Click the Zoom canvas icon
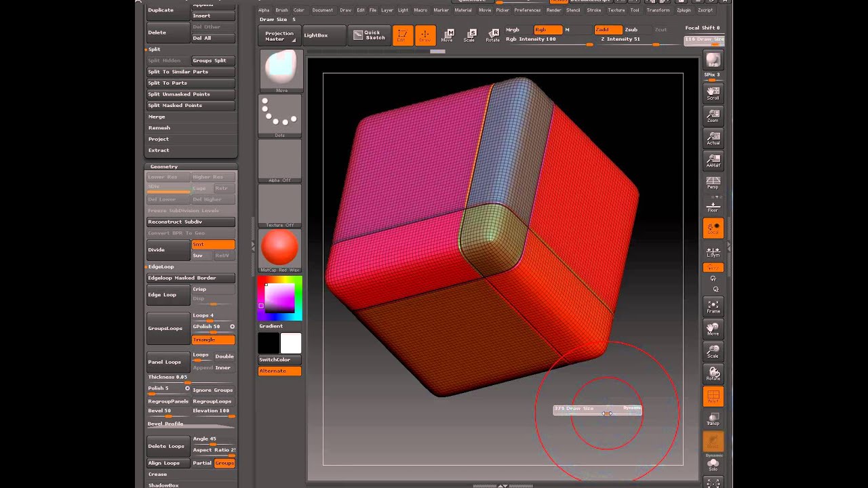This screenshot has height=488, width=868. [713, 116]
